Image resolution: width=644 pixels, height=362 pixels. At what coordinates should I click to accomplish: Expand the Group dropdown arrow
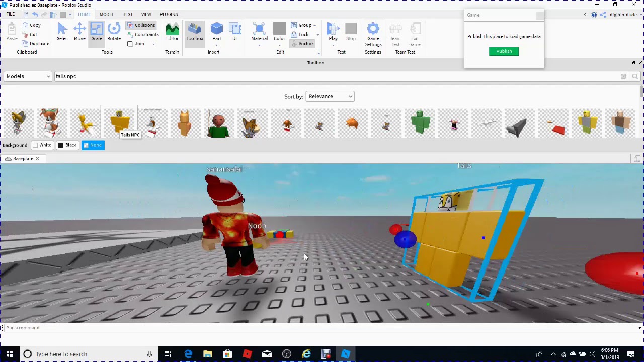coord(315,25)
